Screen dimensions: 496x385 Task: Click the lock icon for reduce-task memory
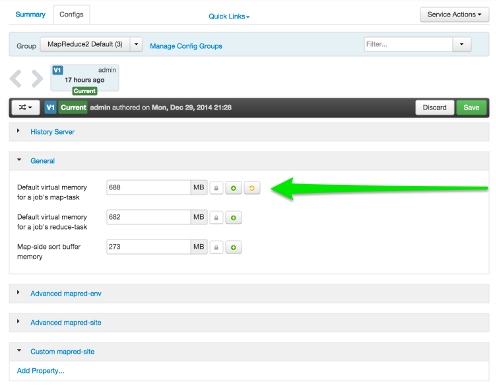click(x=216, y=218)
